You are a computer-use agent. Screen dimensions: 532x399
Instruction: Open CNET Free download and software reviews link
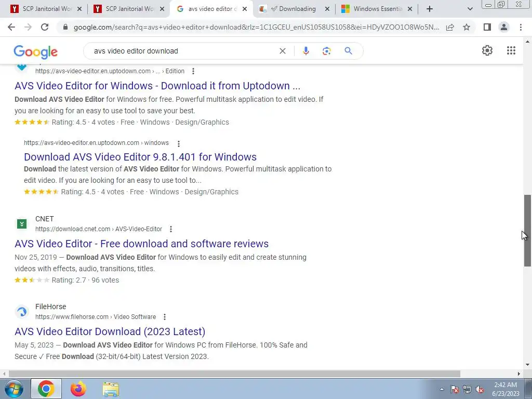(x=141, y=244)
